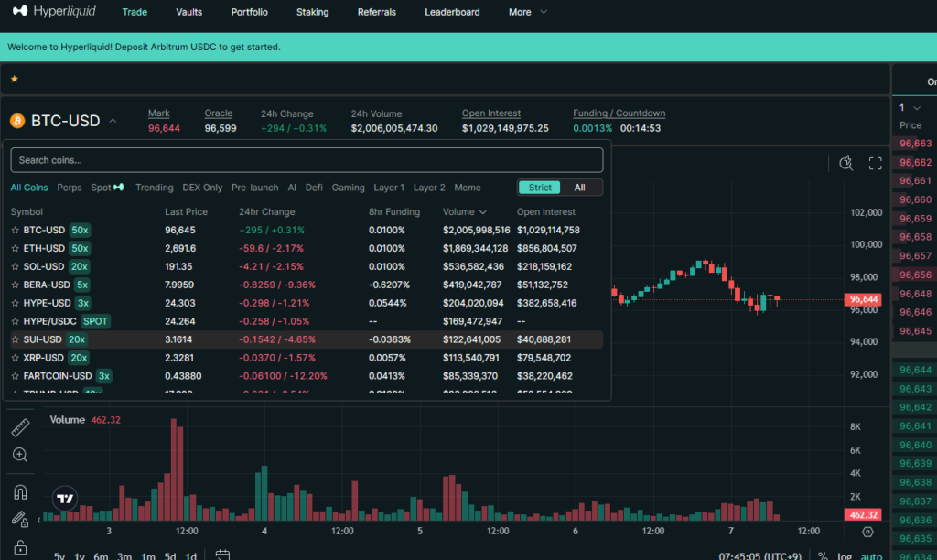The height and width of the screenshot is (560, 937).
Task: Star BTC-USD as a favorite
Action: point(15,230)
